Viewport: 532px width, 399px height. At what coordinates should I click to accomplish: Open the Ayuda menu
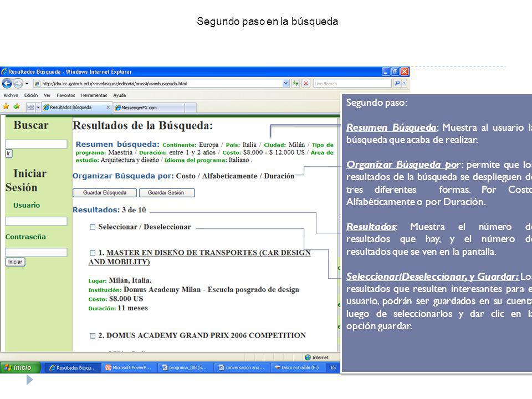click(120, 95)
